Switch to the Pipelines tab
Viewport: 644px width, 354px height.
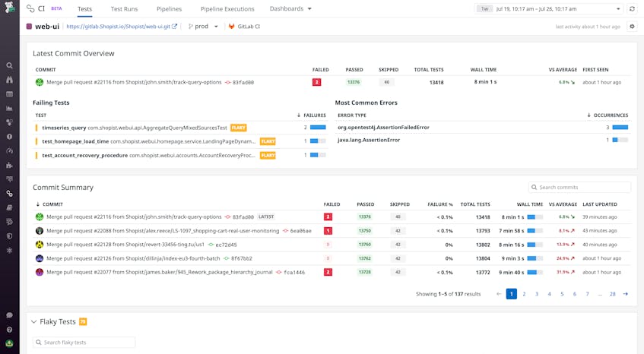click(169, 8)
